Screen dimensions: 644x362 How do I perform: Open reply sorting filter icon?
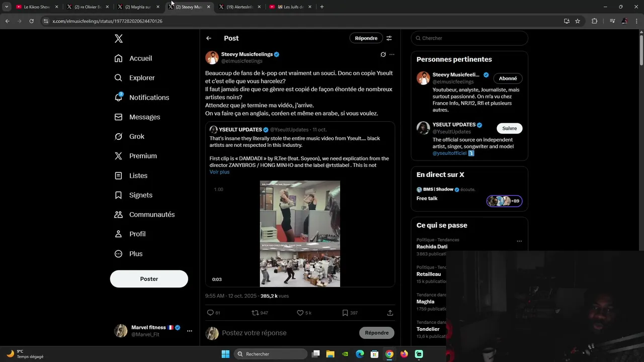point(389,38)
